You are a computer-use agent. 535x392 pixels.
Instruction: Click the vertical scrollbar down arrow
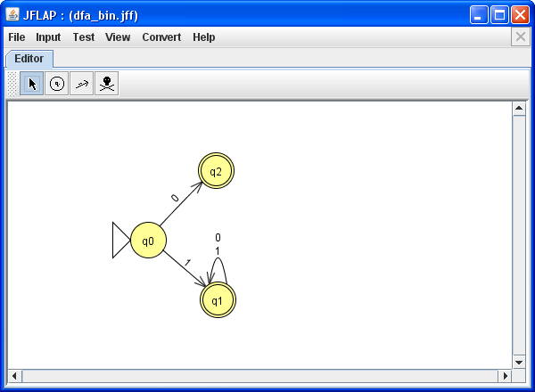click(x=519, y=362)
